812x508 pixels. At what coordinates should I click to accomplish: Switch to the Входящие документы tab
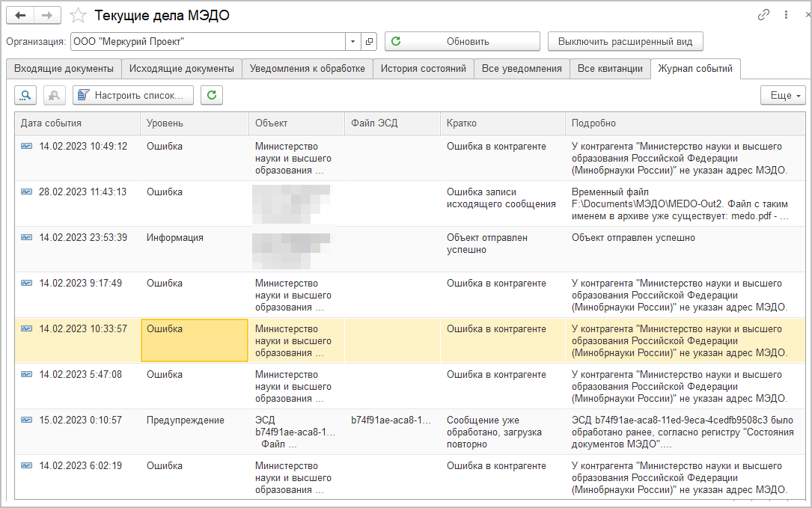coord(64,69)
